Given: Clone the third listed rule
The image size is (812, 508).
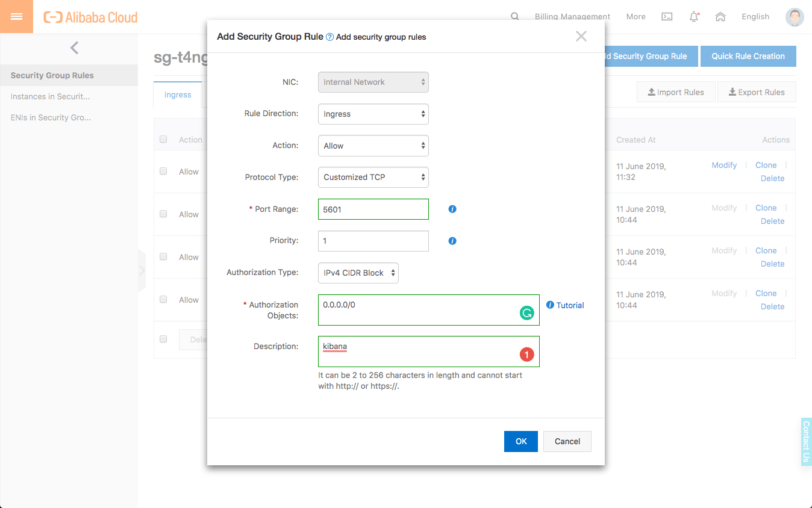Looking at the screenshot, I should 766,250.
